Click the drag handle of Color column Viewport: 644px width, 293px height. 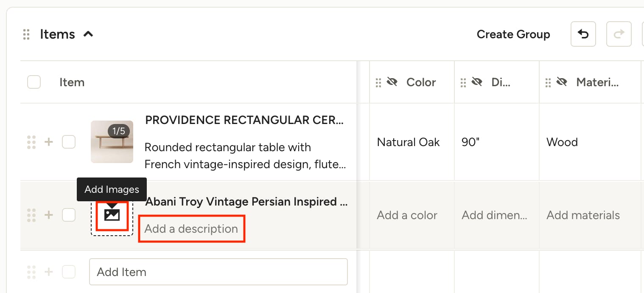point(378,82)
